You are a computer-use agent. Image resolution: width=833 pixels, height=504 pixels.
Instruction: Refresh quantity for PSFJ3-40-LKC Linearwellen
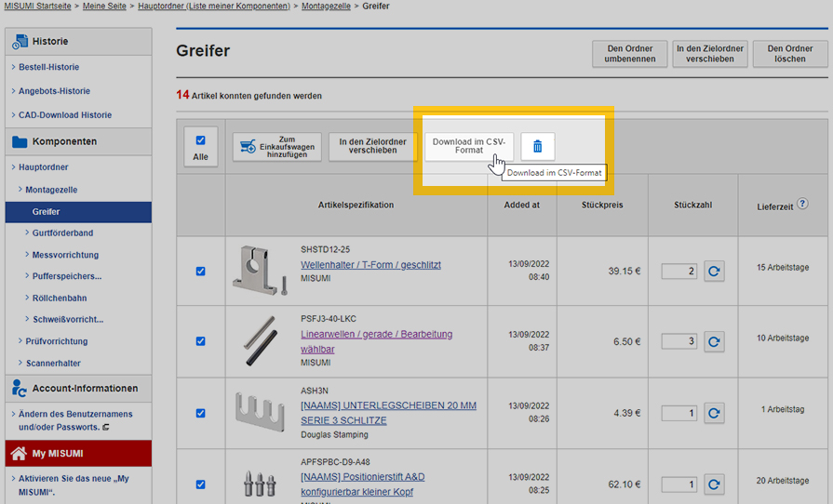pyautogui.click(x=714, y=341)
